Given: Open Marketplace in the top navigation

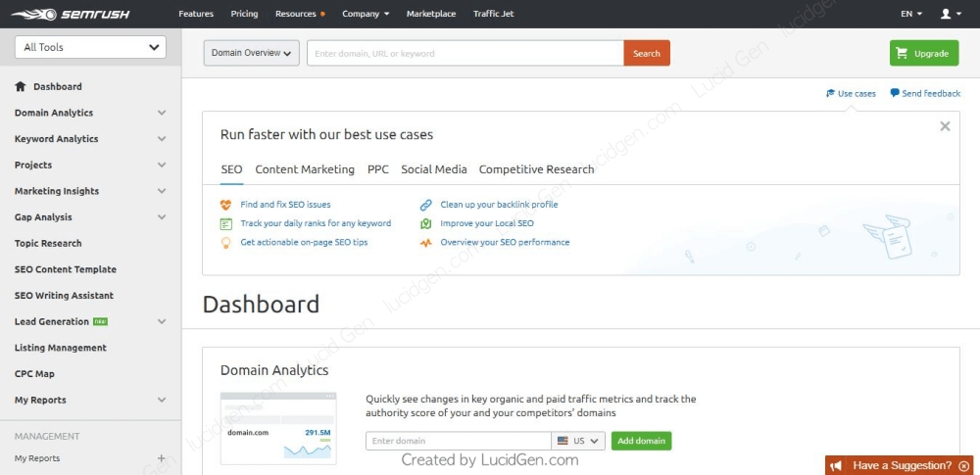Looking at the screenshot, I should point(431,14).
